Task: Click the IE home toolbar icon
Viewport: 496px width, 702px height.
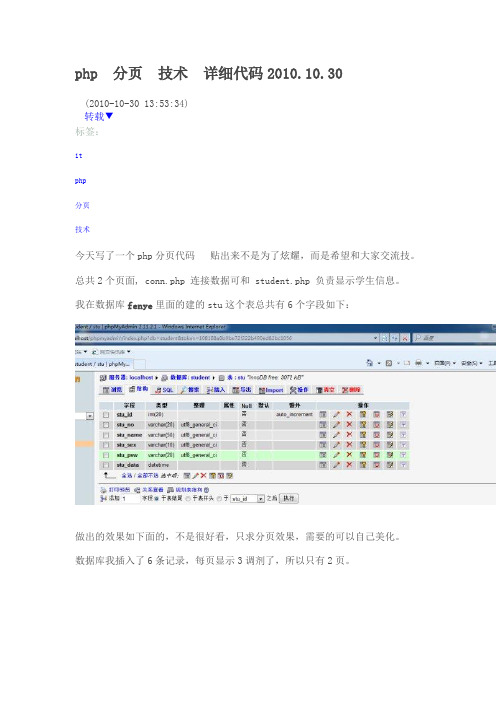Action: pyautogui.click(x=369, y=363)
